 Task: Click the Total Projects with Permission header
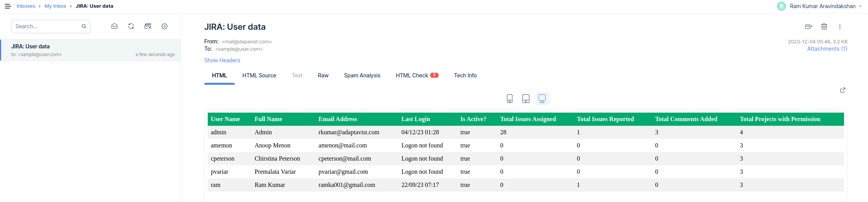click(780, 119)
